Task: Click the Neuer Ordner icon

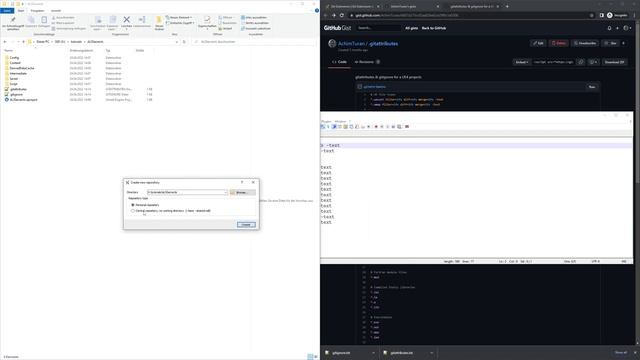Action: click(159, 20)
